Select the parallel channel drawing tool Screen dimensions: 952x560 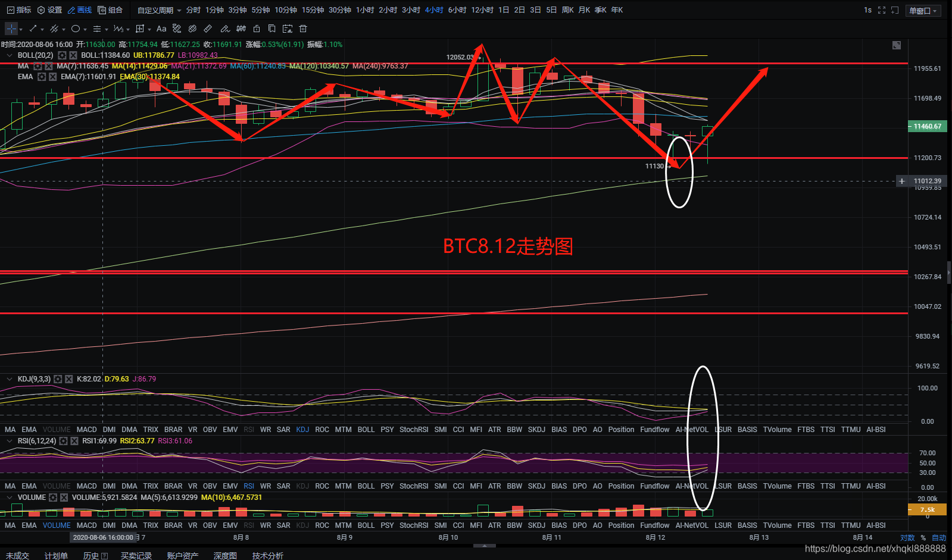pos(54,29)
